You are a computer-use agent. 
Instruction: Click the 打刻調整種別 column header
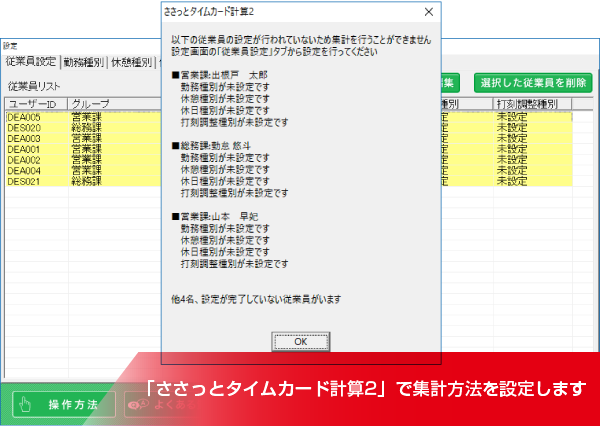point(532,104)
